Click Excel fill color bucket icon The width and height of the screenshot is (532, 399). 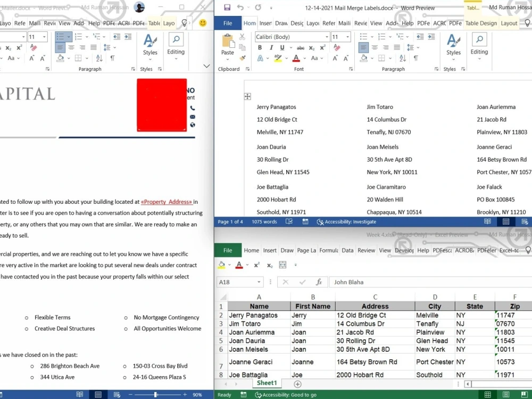pyautogui.click(x=221, y=265)
